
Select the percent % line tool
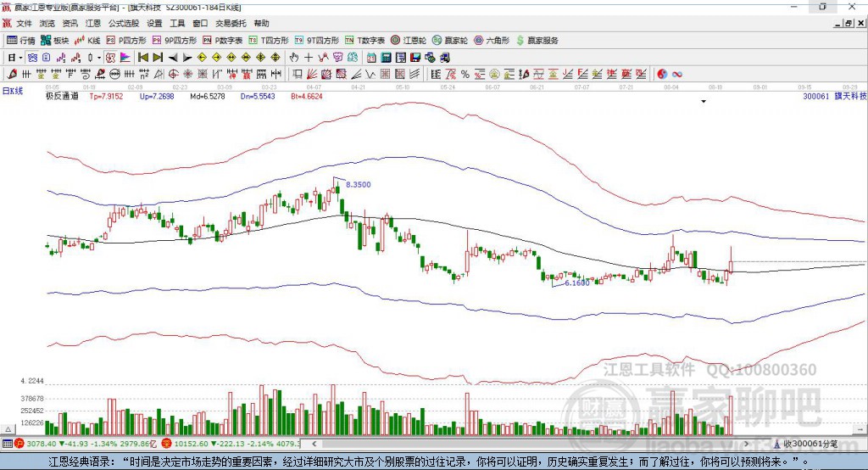click(x=465, y=75)
